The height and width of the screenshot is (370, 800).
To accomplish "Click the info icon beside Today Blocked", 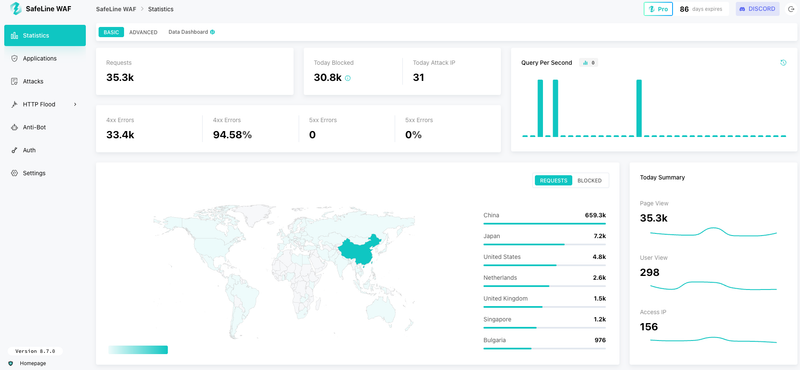I will [348, 78].
